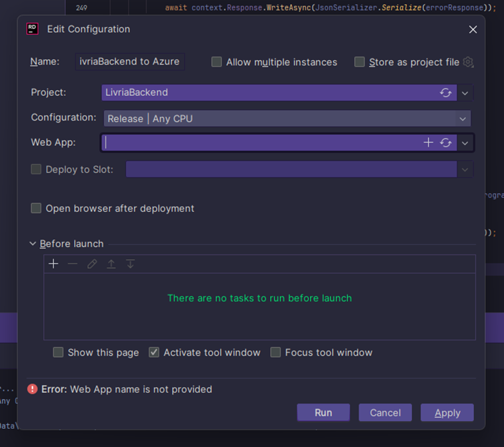
Task: Enable Show this page checkbox
Action: point(58,352)
